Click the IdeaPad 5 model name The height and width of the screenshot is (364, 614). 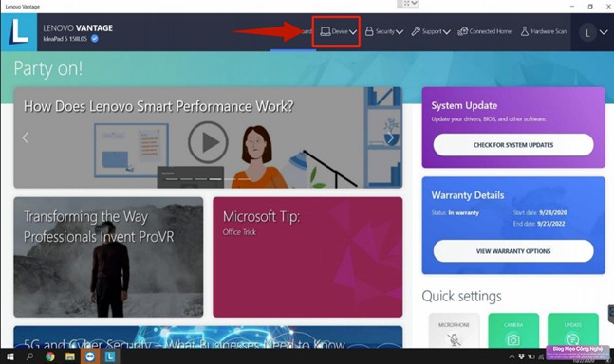point(65,39)
